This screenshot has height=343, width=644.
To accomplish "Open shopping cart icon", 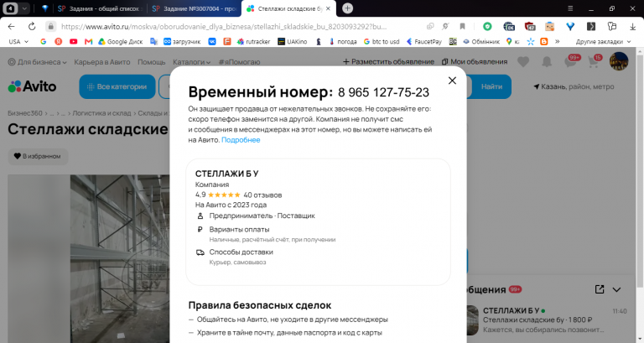I will pos(595,61).
